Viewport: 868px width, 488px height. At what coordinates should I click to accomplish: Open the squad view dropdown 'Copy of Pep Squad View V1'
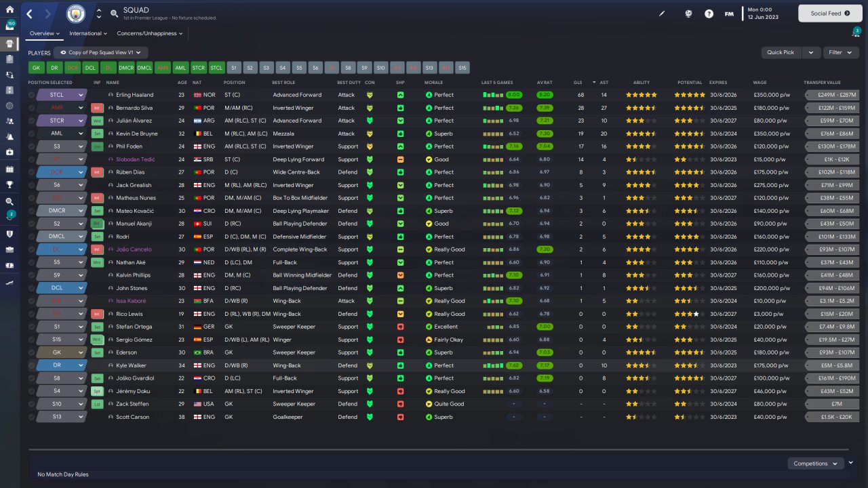pyautogui.click(x=101, y=52)
